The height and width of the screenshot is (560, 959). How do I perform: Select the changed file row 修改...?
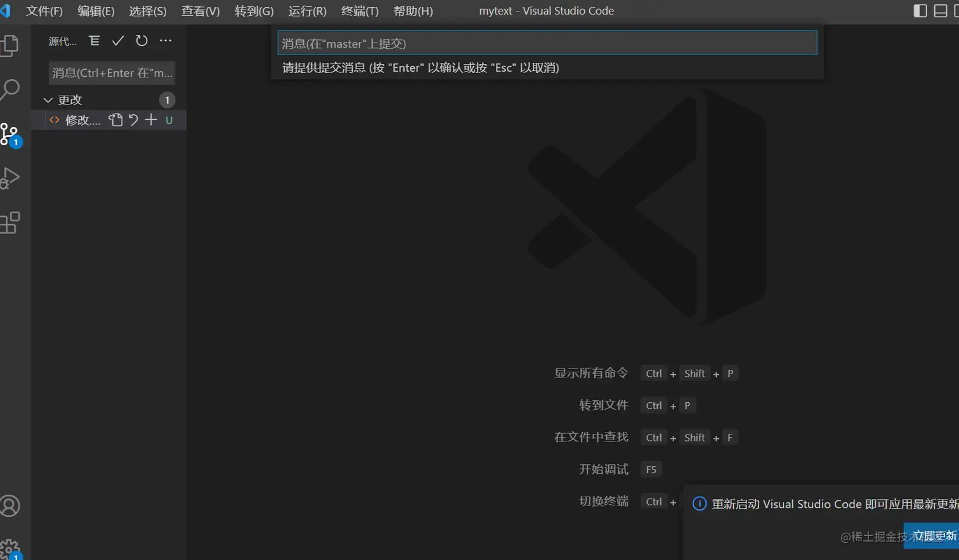[x=108, y=120]
